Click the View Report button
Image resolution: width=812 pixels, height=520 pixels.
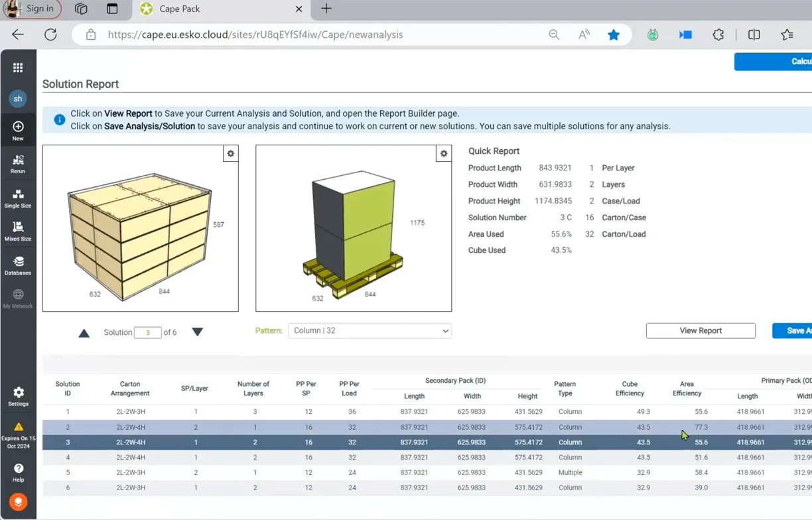coord(700,330)
